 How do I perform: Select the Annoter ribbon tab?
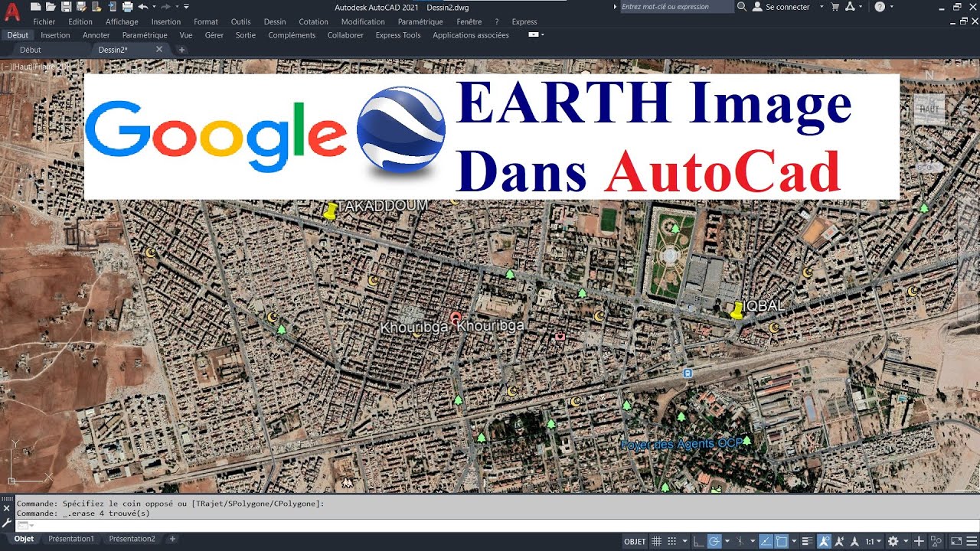(96, 35)
